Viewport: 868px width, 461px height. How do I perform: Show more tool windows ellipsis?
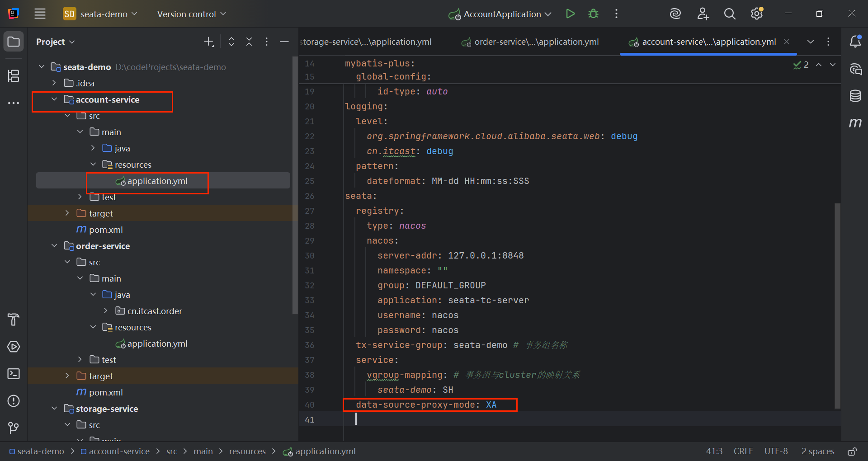pos(14,103)
